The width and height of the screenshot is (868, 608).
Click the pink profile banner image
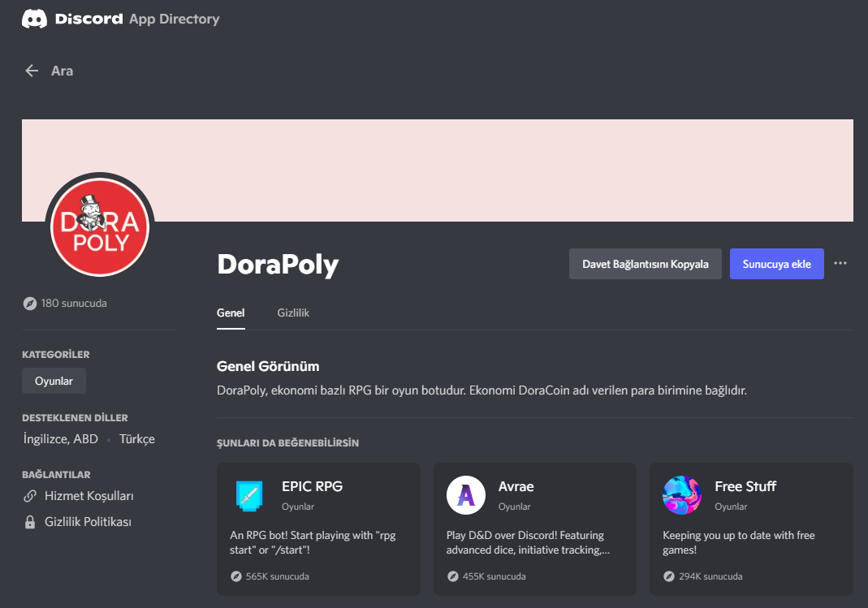pos(438,170)
